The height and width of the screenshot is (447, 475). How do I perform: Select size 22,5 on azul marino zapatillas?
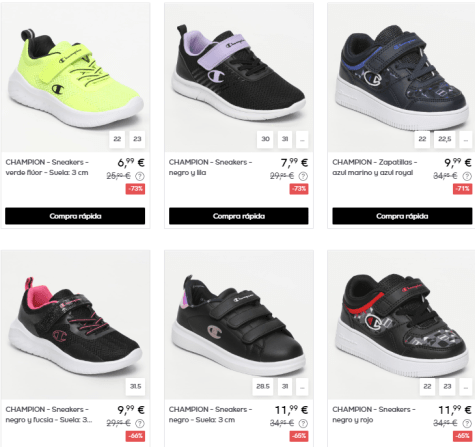(444, 139)
